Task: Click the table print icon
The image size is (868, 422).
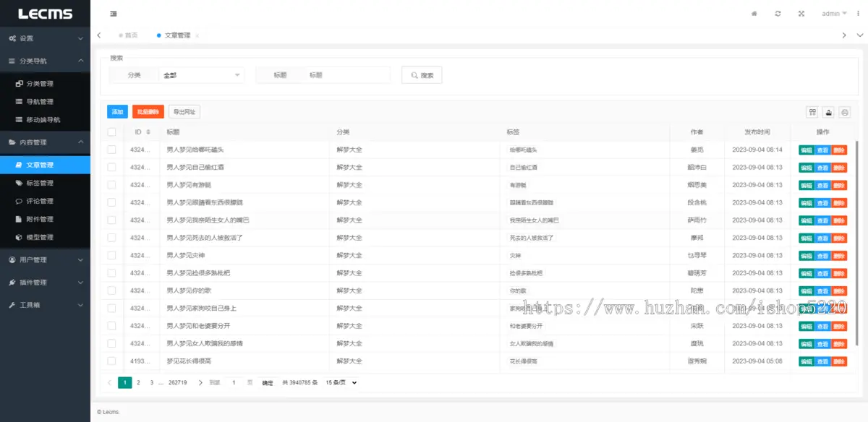Action: [845, 112]
